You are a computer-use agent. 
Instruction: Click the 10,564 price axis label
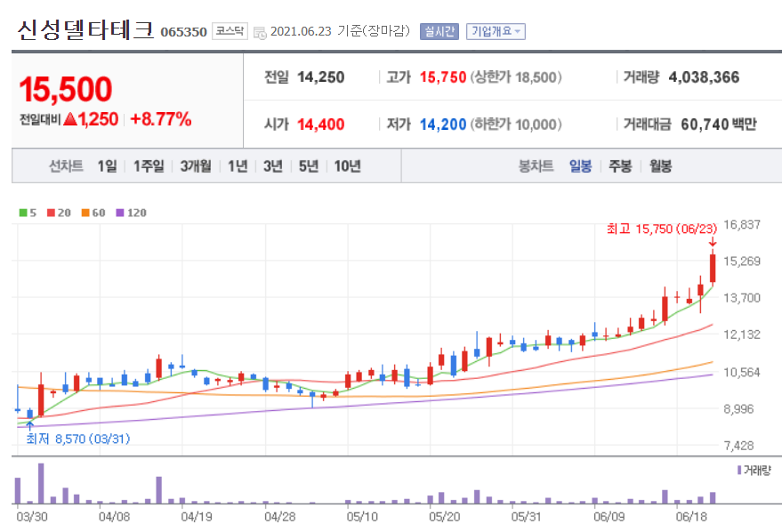click(742, 373)
